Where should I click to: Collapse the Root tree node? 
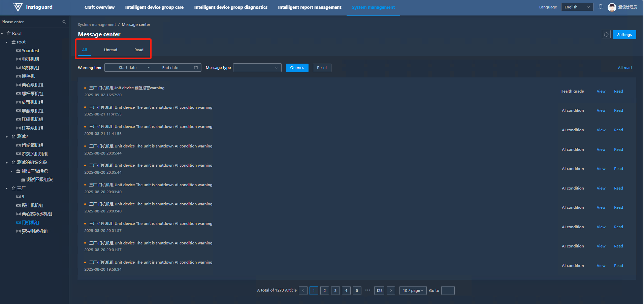click(x=2, y=34)
